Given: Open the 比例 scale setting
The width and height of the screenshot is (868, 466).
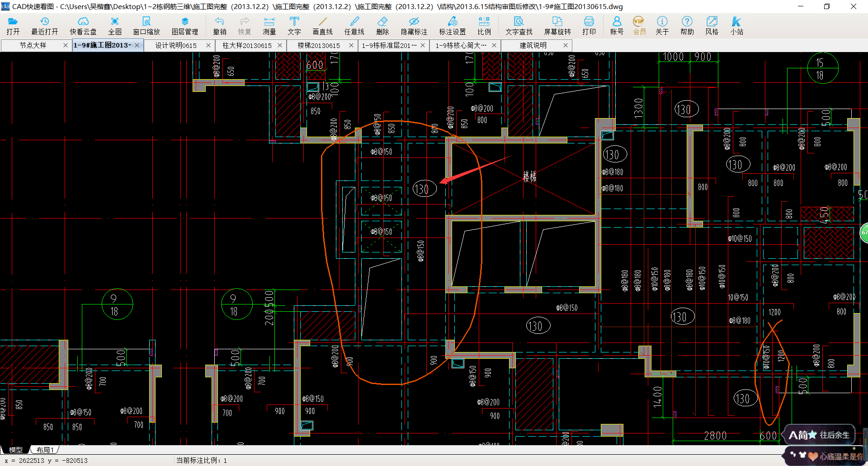Looking at the screenshot, I should pyautogui.click(x=484, y=26).
